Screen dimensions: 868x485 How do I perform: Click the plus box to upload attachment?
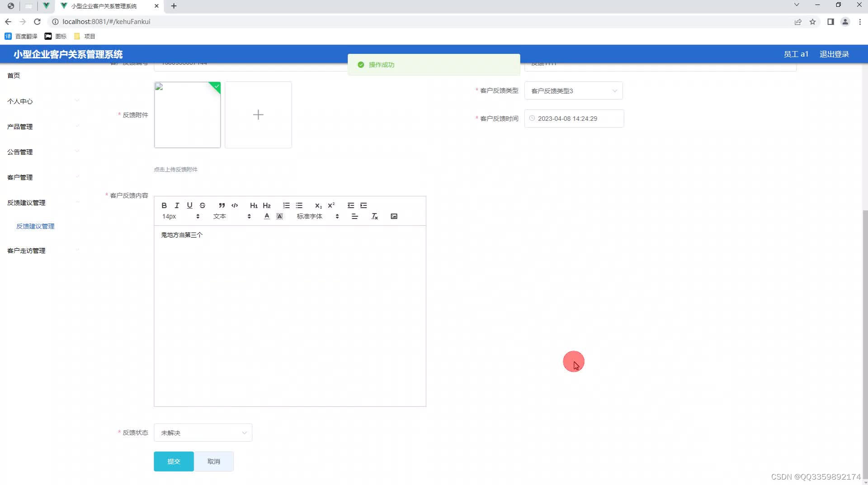258,115
